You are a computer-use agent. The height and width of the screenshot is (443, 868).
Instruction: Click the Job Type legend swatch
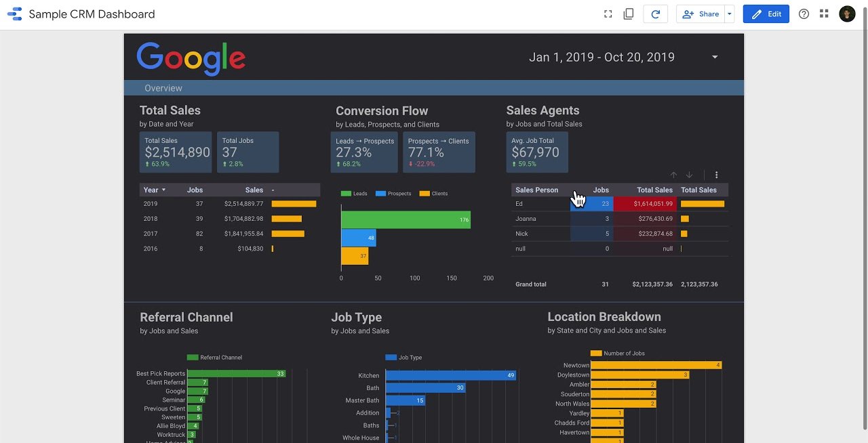point(391,358)
